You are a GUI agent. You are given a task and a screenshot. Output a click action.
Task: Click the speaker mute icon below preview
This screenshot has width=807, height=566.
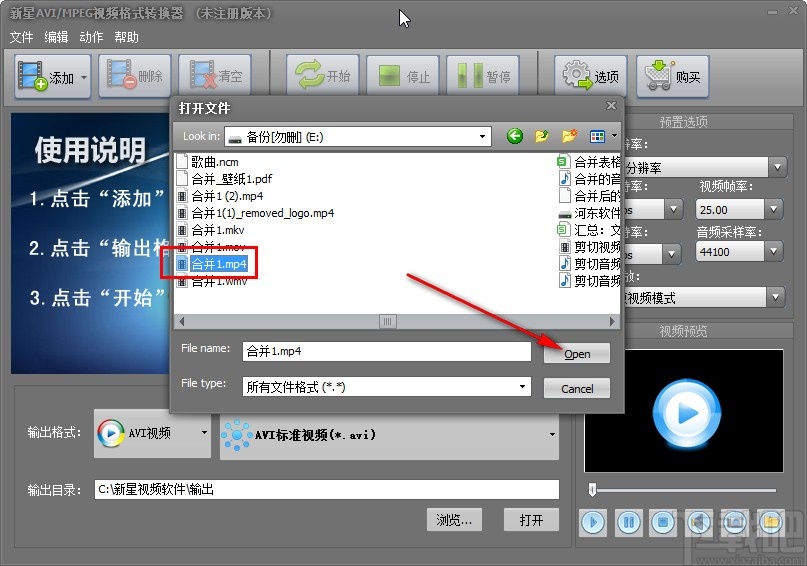click(699, 523)
